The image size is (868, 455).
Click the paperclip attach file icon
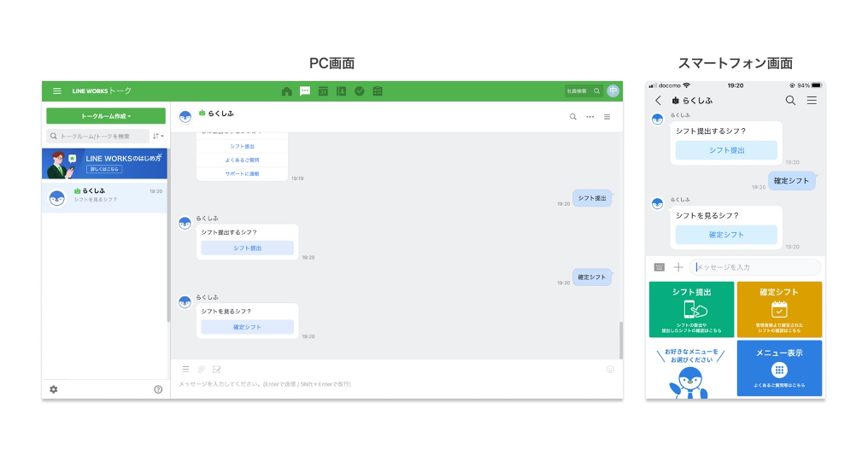point(202,369)
